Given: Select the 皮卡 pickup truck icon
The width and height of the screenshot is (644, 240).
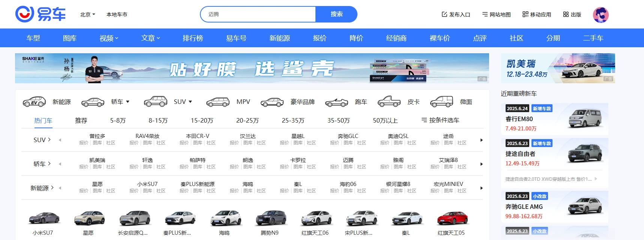Looking at the screenshot, I should [x=389, y=101].
